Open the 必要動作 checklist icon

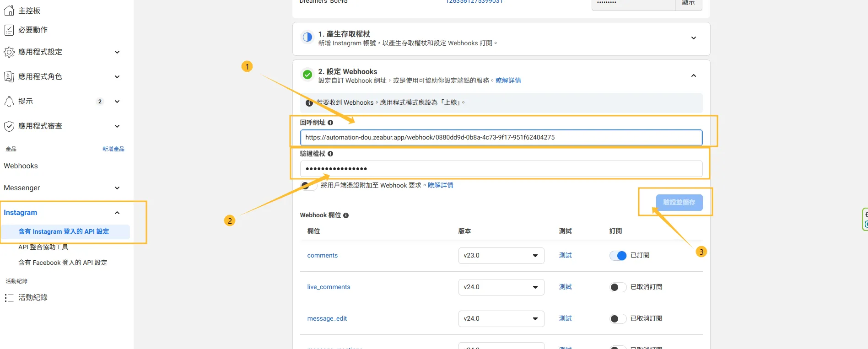[9, 30]
